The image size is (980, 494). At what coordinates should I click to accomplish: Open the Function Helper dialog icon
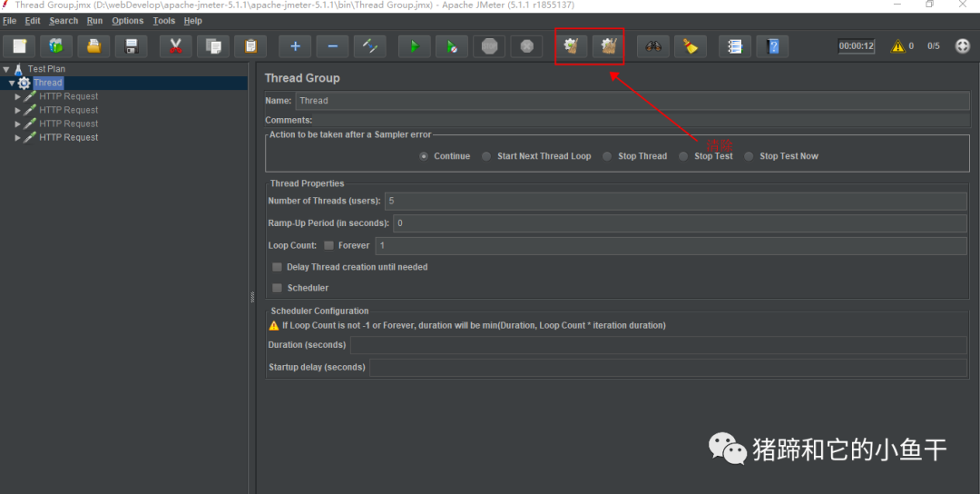pyautogui.click(x=735, y=46)
